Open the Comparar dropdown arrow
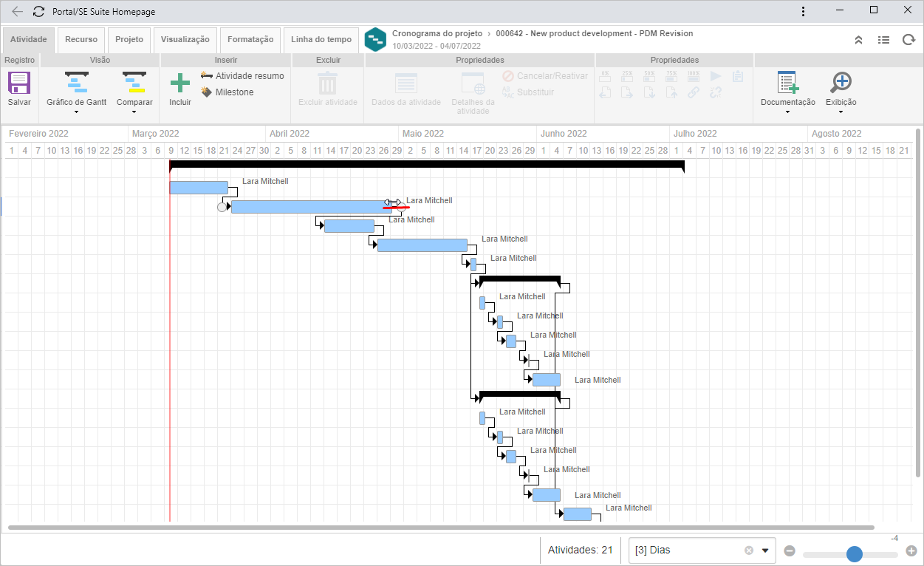Viewport: 924px width, 566px height. click(134, 112)
